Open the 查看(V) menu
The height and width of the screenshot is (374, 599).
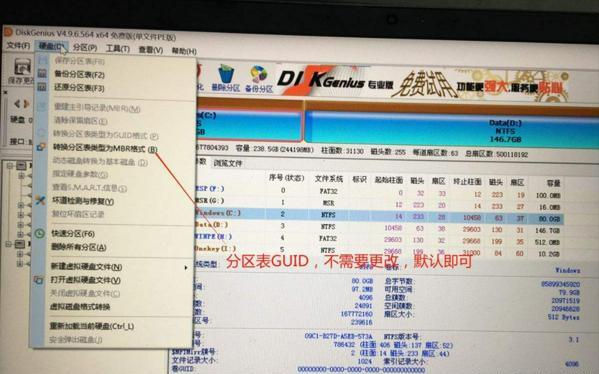[x=151, y=50]
